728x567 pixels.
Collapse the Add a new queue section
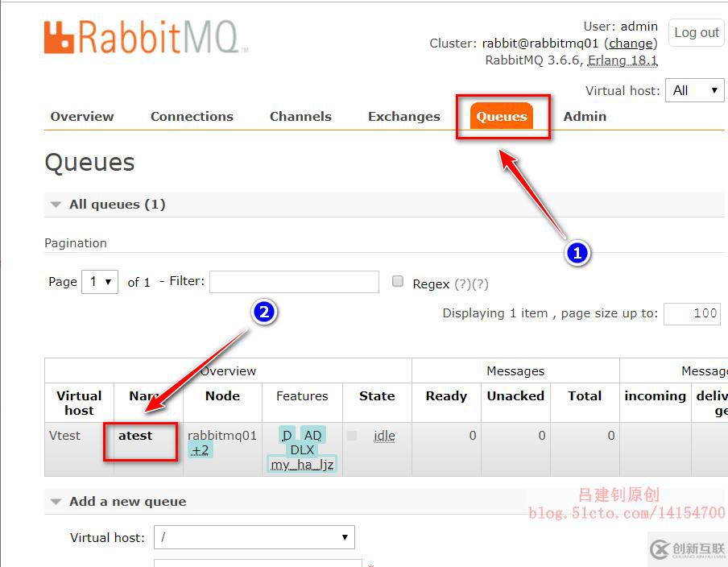coord(56,501)
